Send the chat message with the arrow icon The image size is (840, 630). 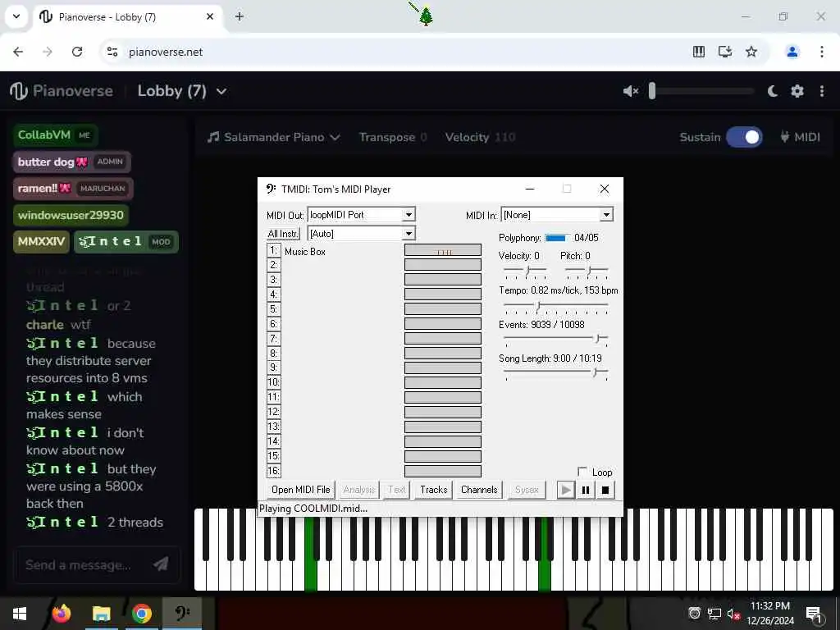[161, 564]
